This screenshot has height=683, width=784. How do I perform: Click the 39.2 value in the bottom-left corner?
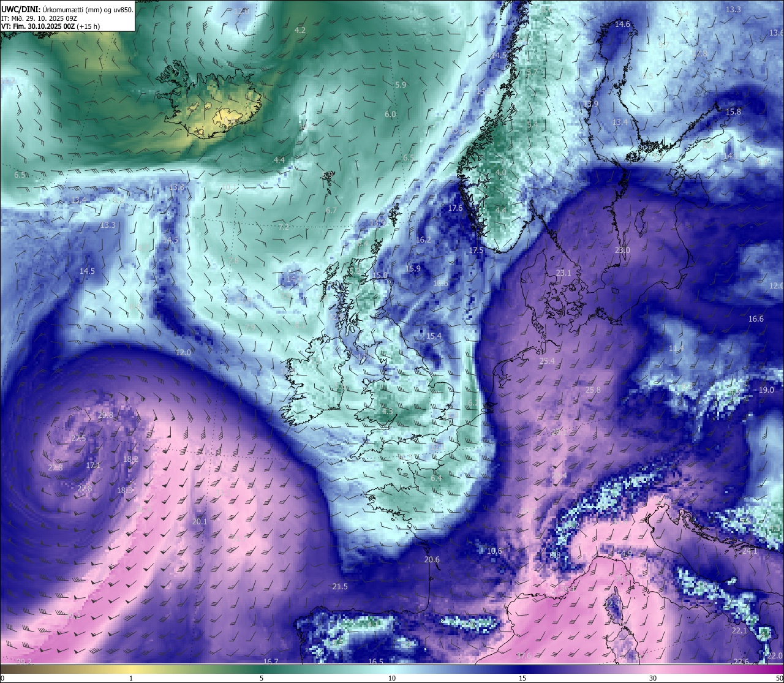point(24,662)
